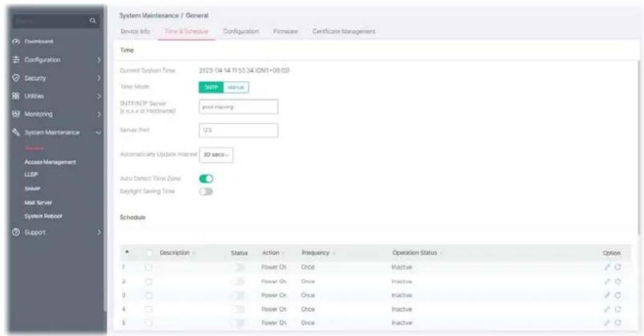This screenshot has height=336, width=644.
Task: Sort schedule by index arrow
Action: point(127,252)
